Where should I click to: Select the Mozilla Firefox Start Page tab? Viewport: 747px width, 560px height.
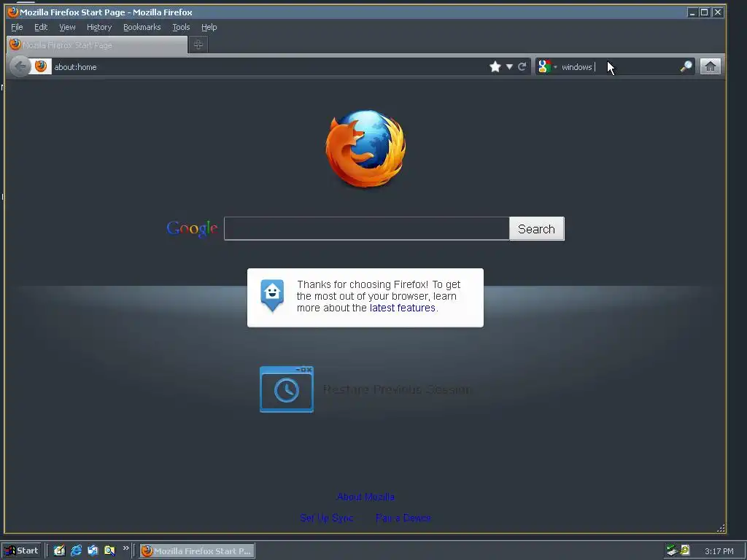(x=97, y=44)
